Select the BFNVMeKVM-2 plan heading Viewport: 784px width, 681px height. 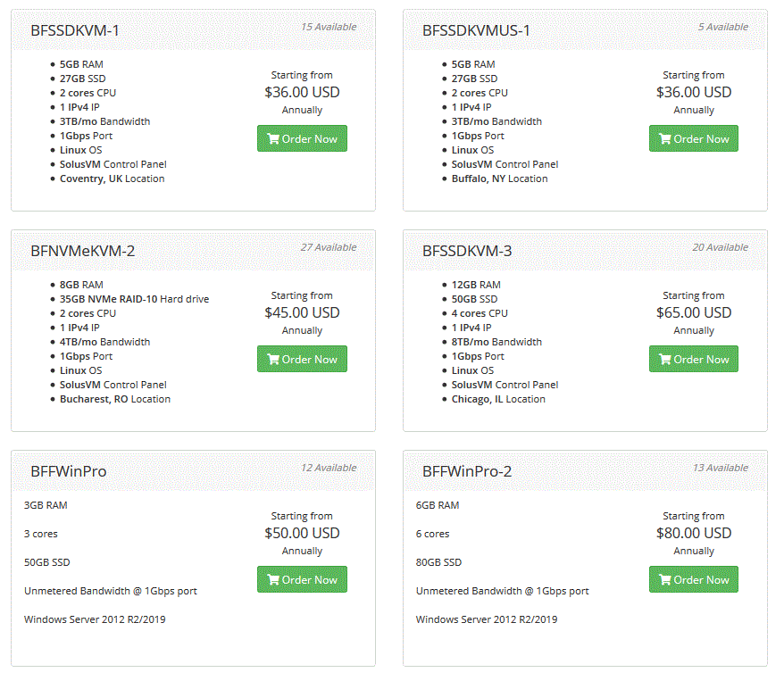click(82, 251)
